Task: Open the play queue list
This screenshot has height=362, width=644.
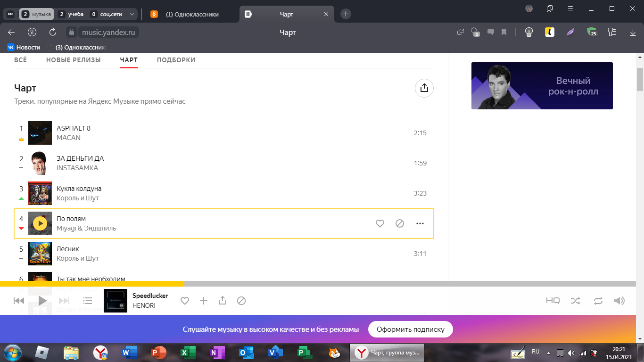Action: pyautogui.click(x=88, y=301)
